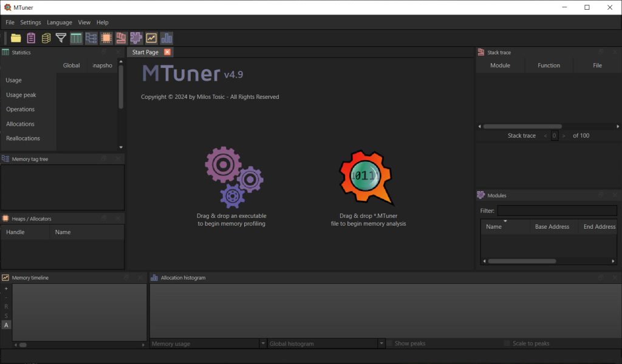
Task: Close the Start Page tab with red X
Action: [168, 52]
